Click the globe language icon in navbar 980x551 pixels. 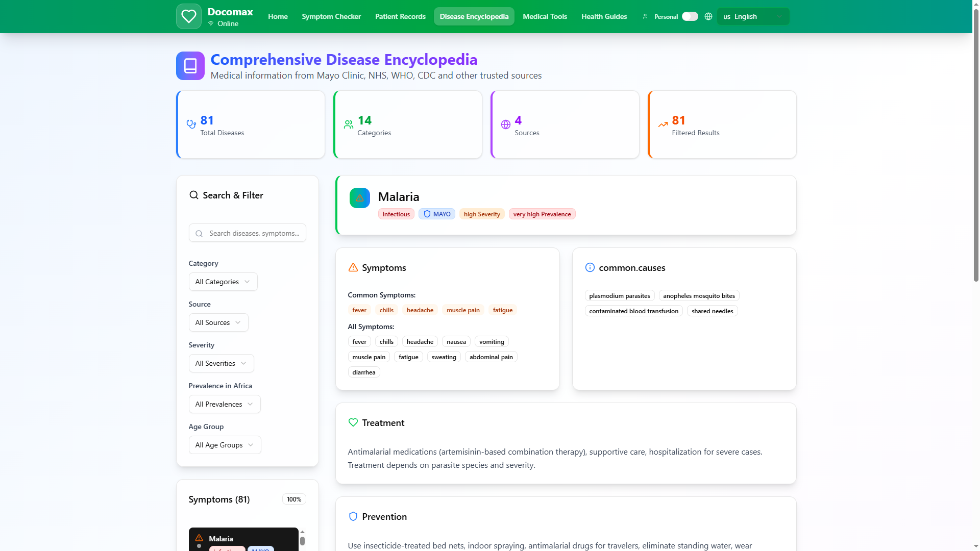pos(708,16)
